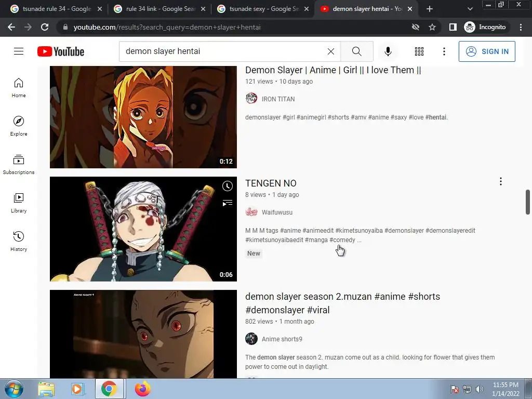Open History in the sidebar
Screen dimensions: 532x399
tap(19, 241)
